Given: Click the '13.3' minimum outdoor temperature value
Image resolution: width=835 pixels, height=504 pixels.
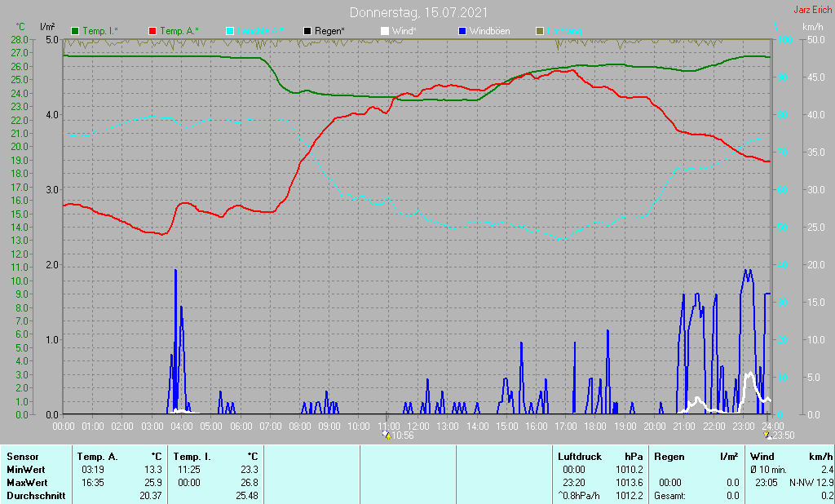Looking at the screenshot, I should [152, 470].
